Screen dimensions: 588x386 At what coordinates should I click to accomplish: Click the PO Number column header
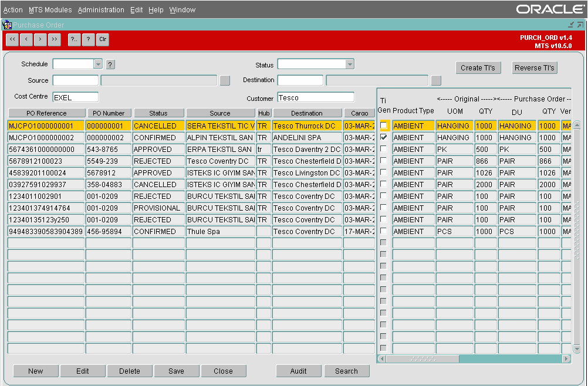pos(109,113)
